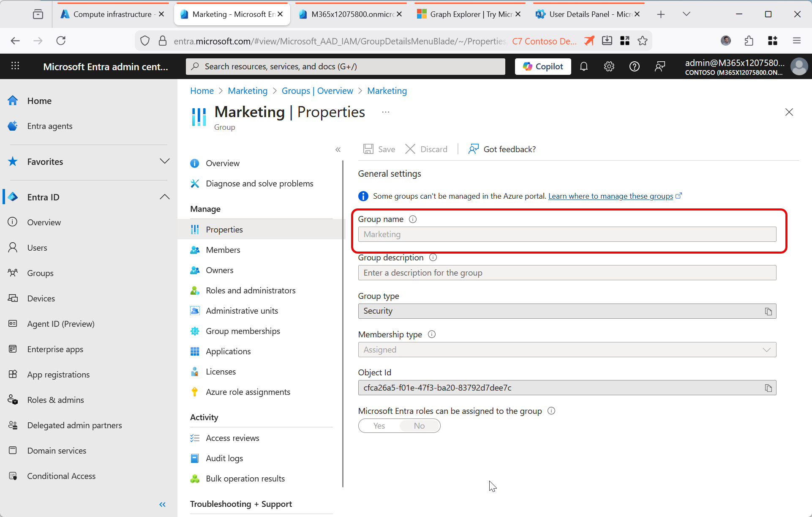The height and width of the screenshot is (517, 812).
Task: Open the app launcher waffle icon
Action: (15, 66)
